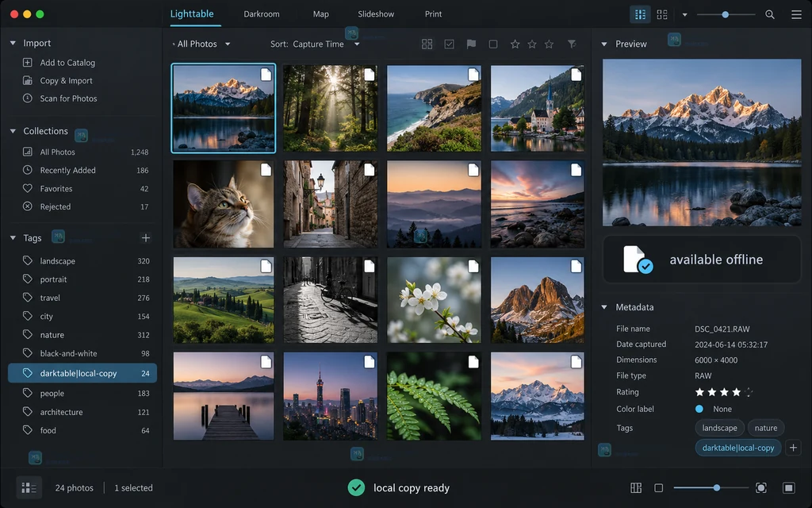
Task: Click the darktable|local-copy chip in Metadata
Action: click(738, 448)
